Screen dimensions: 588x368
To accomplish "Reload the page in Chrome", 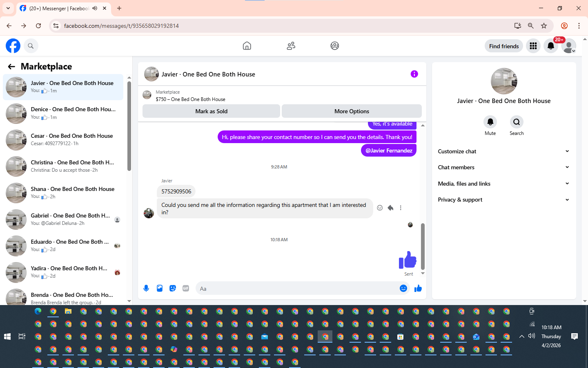I will click(38, 26).
